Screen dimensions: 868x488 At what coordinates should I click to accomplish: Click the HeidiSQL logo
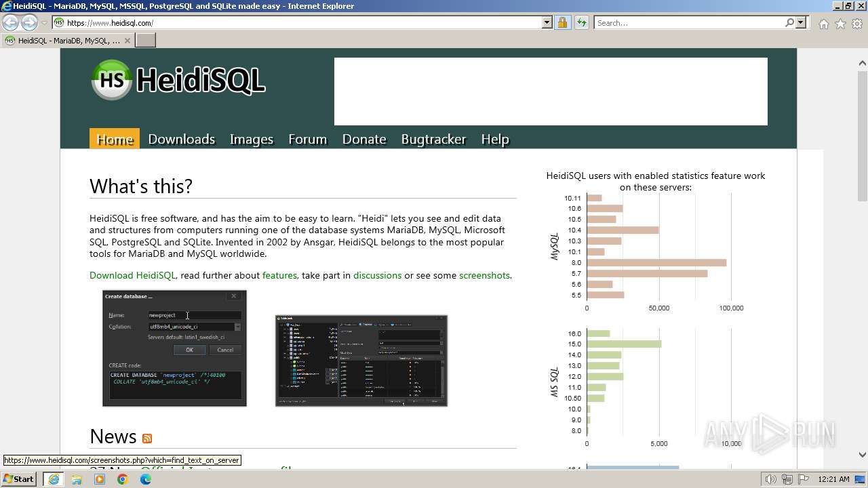click(x=178, y=80)
